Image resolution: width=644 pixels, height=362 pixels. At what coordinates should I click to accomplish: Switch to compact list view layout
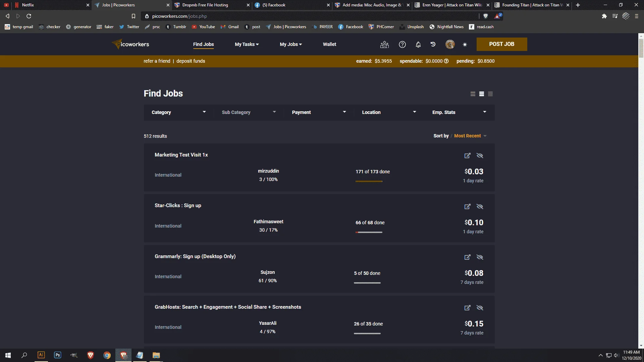490,94
